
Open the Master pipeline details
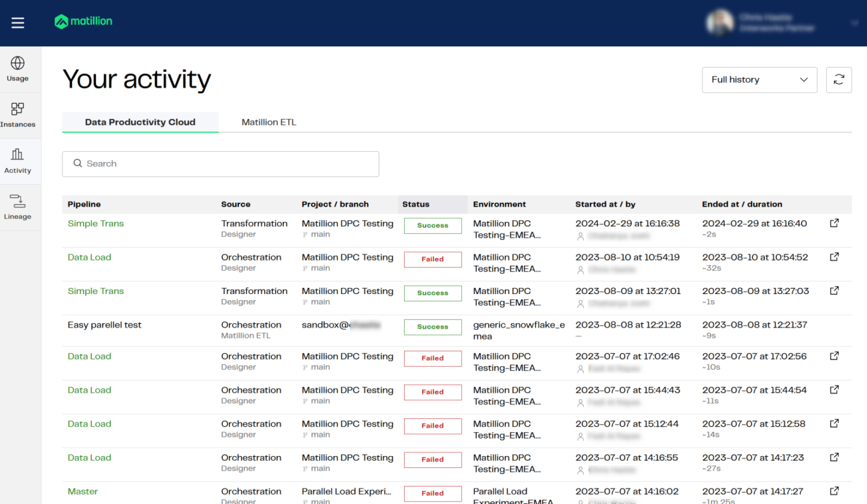point(82,491)
